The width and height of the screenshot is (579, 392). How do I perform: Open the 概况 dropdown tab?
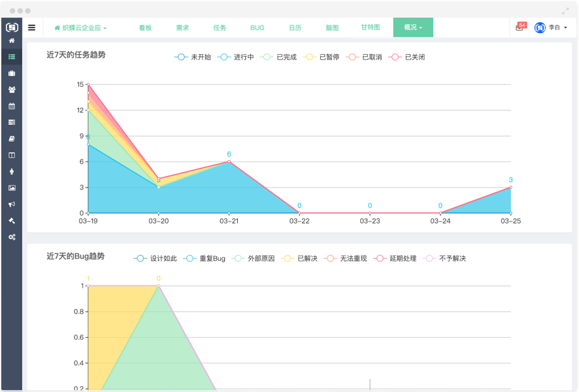pyautogui.click(x=413, y=27)
